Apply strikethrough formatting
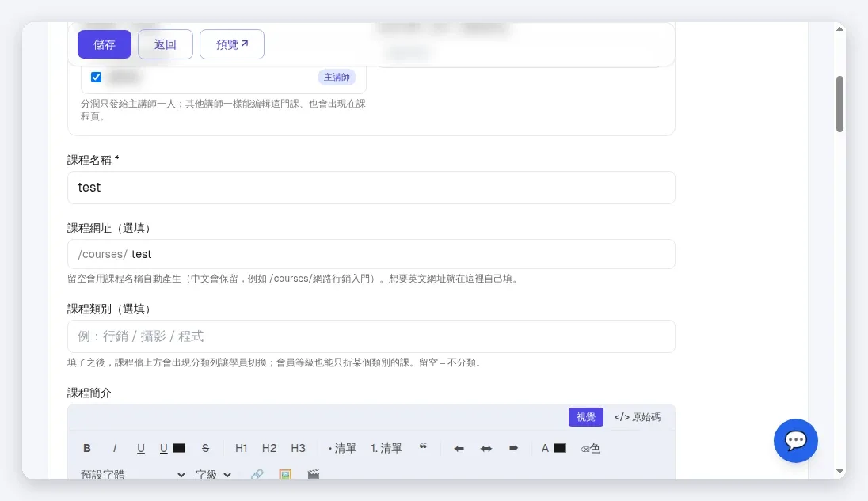 click(205, 449)
